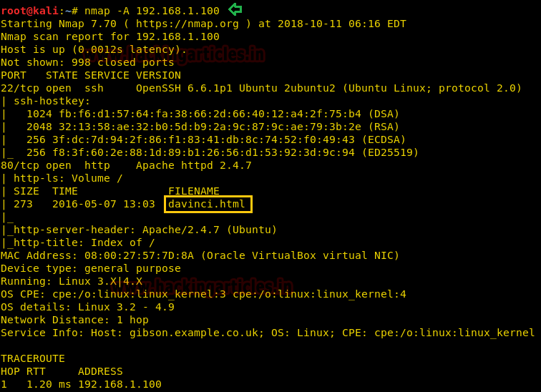Click the root@kali prompt text
The image size is (541, 392).
pos(30,11)
